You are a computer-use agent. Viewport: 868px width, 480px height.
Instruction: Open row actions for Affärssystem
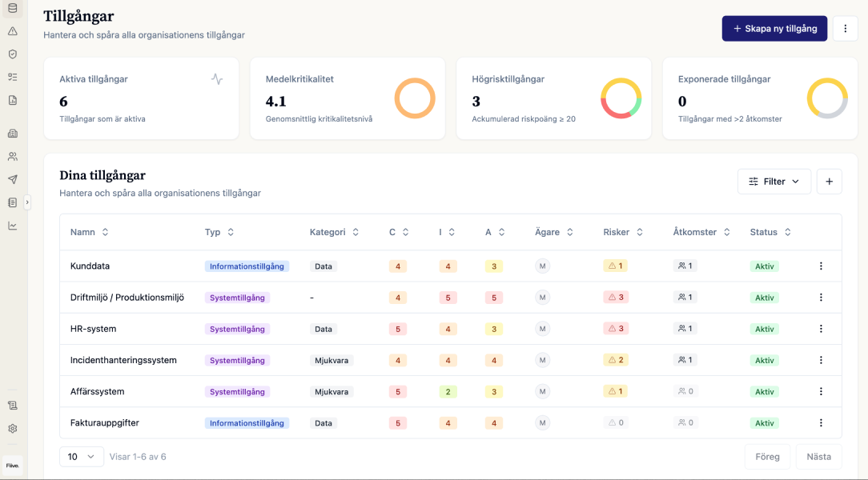point(821,391)
